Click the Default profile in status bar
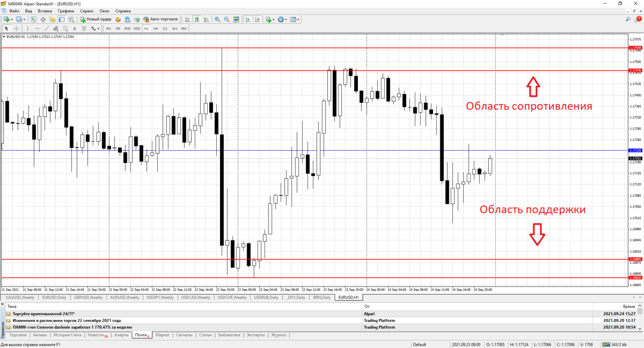Image resolution: width=644 pixels, height=348 pixels. pyautogui.click(x=419, y=345)
